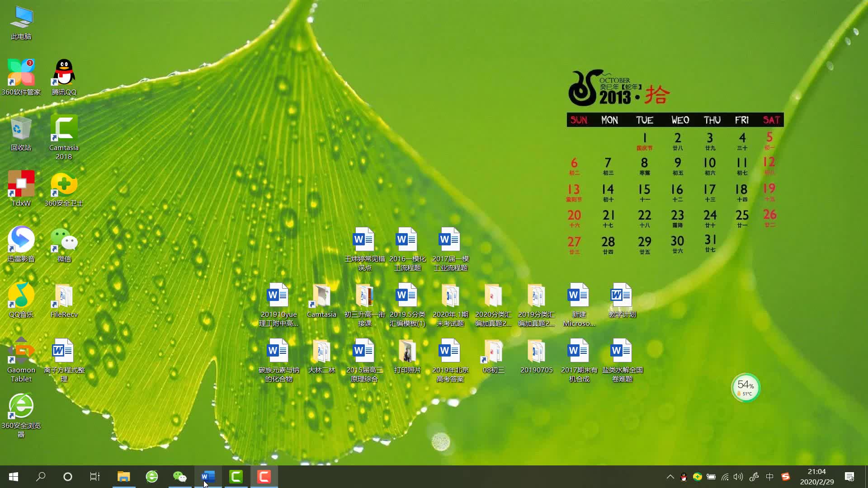Select the 08初三 folder shortcut

494,356
